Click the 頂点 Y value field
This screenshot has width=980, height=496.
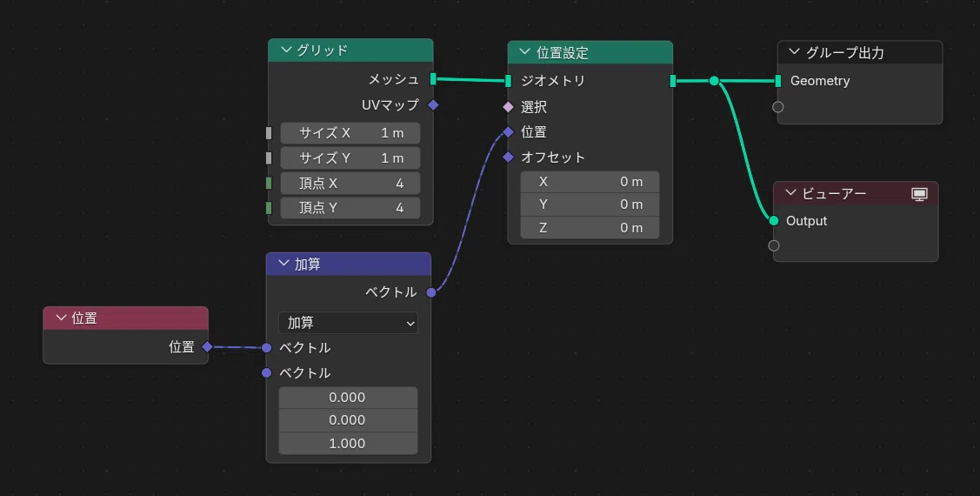(x=350, y=208)
